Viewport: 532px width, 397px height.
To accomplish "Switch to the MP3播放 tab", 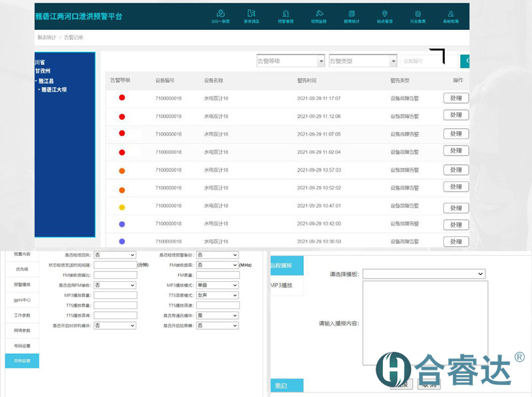I will coord(282,285).
